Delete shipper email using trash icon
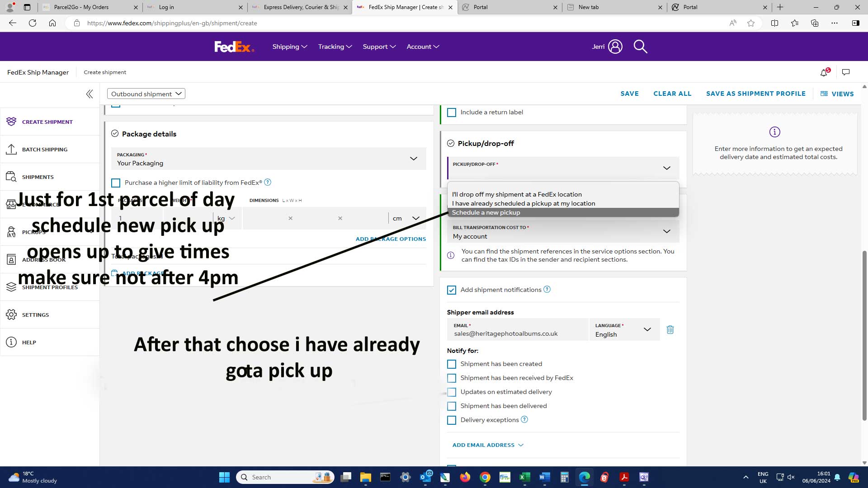 point(670,330)
